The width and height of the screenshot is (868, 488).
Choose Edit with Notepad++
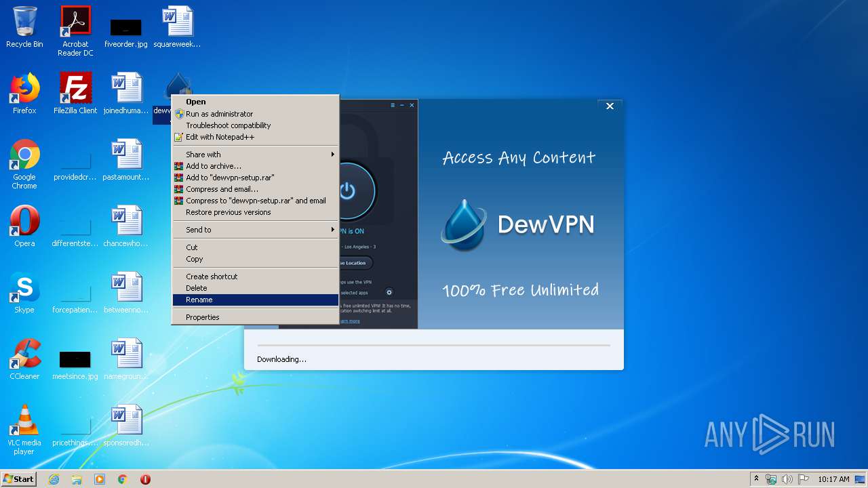256,137
